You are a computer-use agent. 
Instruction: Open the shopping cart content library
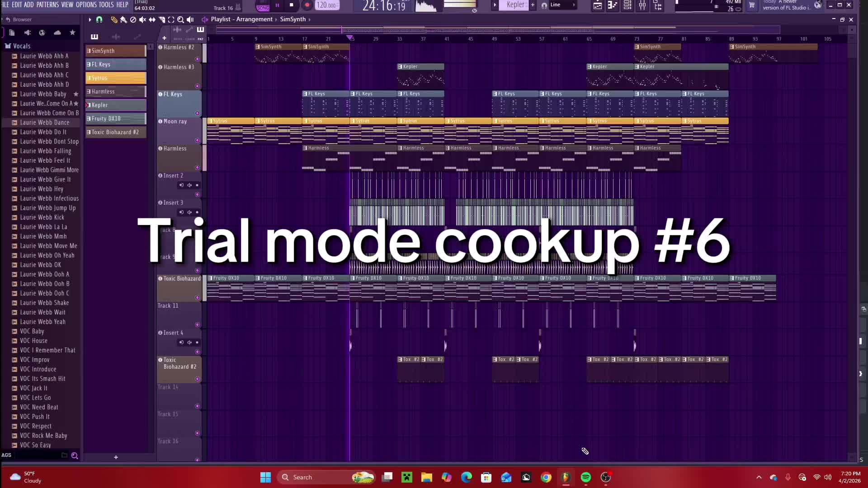click(x=752, y=5)
